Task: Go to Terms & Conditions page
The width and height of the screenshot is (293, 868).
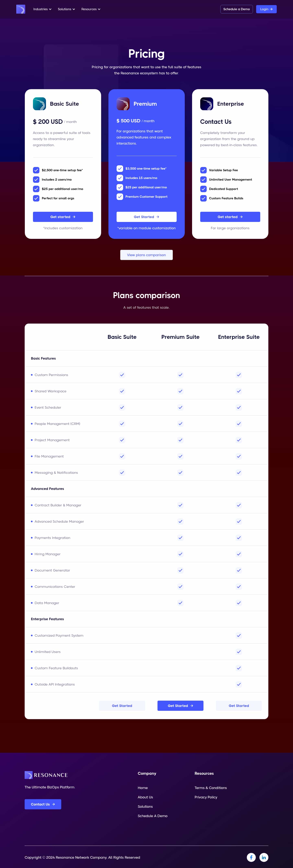Action: [210, 788]
